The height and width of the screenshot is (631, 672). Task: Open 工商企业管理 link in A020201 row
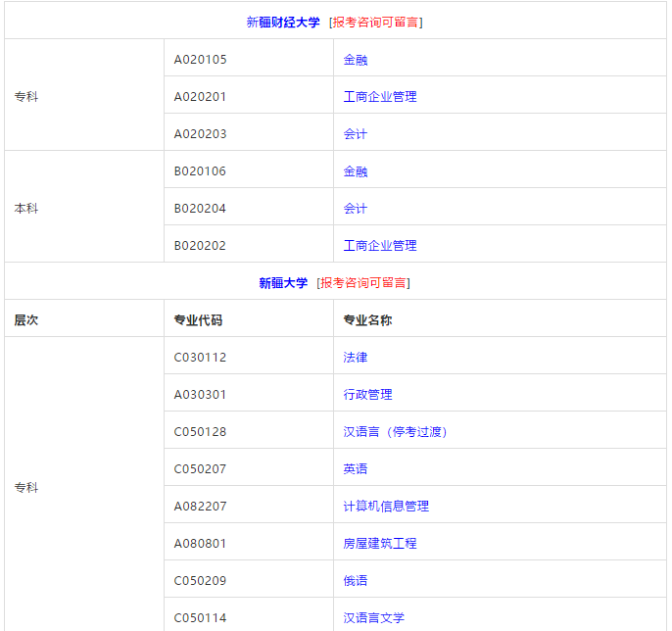380,97
